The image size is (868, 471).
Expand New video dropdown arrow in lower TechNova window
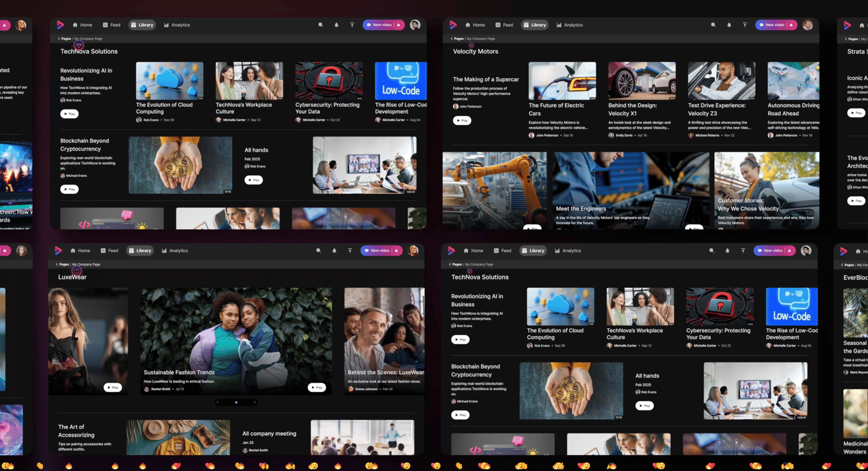point(789,251)
